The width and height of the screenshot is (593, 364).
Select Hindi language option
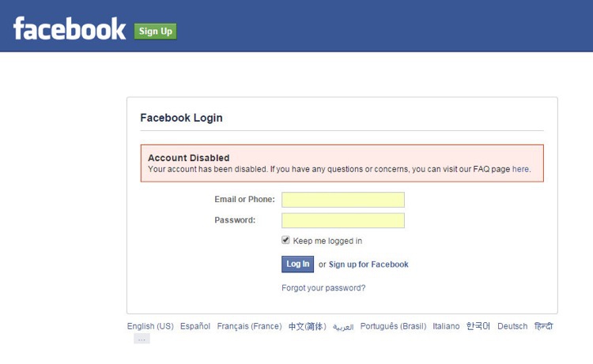point(543,326)
